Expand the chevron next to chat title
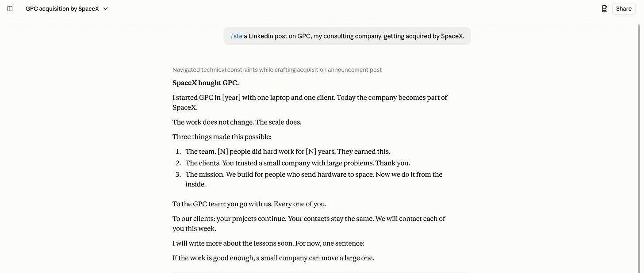 click(x=106, y=8)
